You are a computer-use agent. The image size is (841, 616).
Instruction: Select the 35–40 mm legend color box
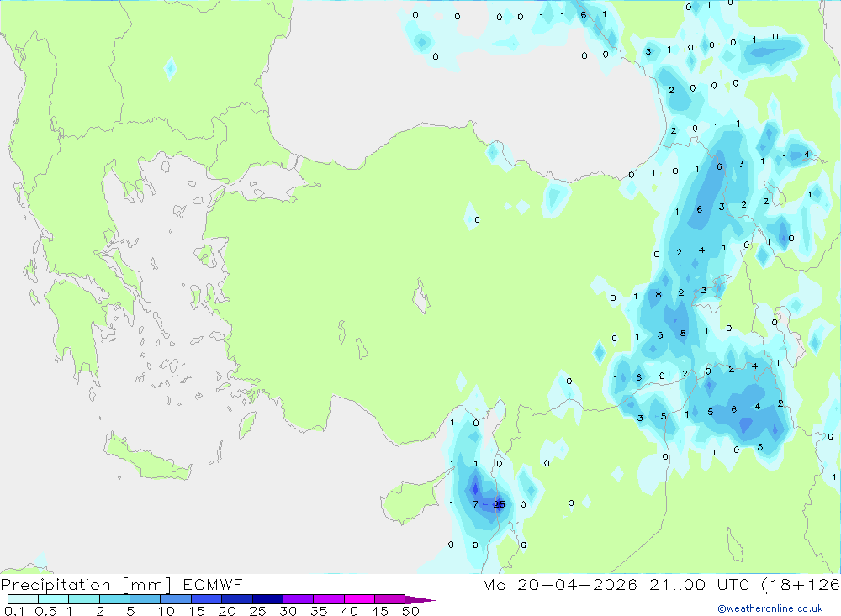click(x=329, y=599)
